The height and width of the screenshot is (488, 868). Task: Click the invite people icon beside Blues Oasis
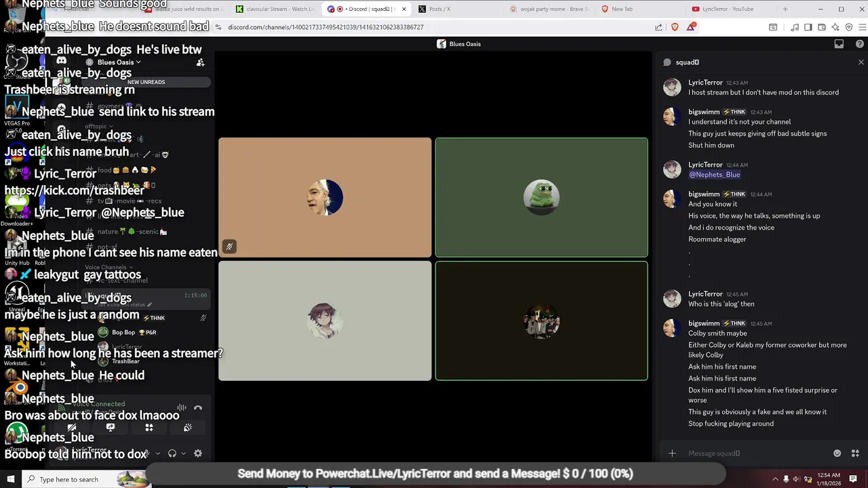(200, 62)
